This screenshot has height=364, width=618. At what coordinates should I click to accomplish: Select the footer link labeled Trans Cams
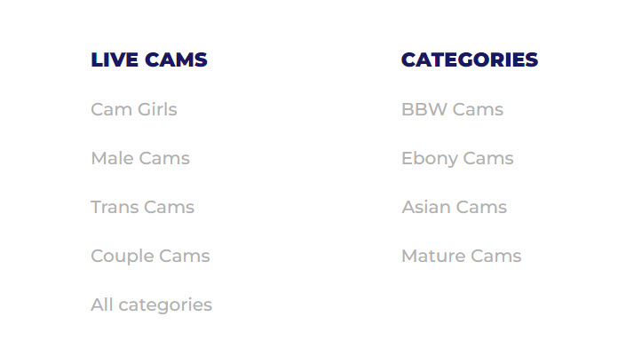point(143,207)
